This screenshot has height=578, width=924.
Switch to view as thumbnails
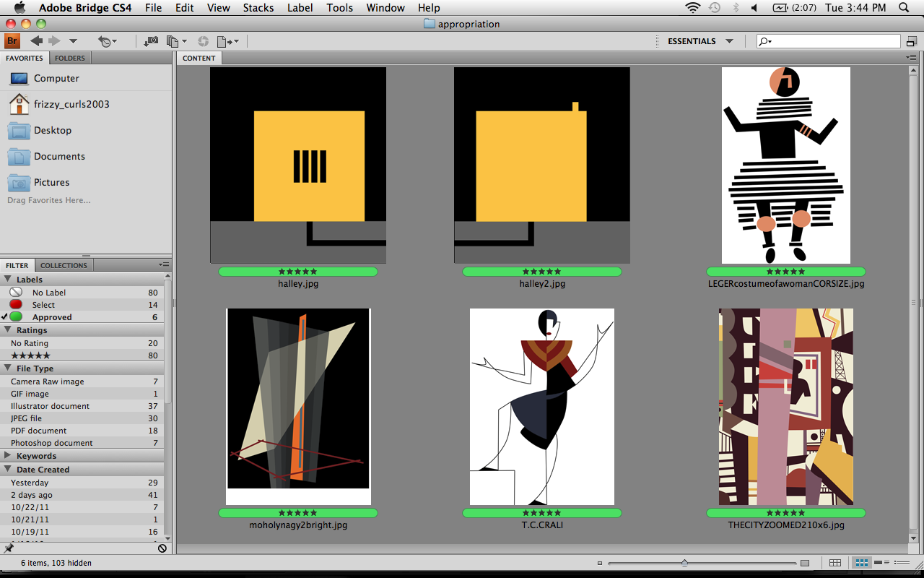point(862,563)
